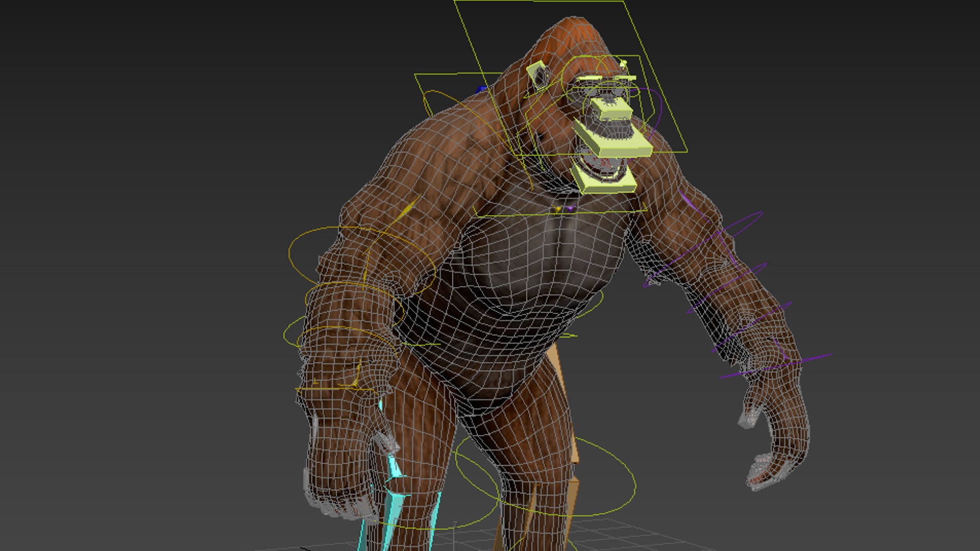This screenshot has height=551, width=980.
Task: Select the purple eye control circle
Action: click(647, 113)
